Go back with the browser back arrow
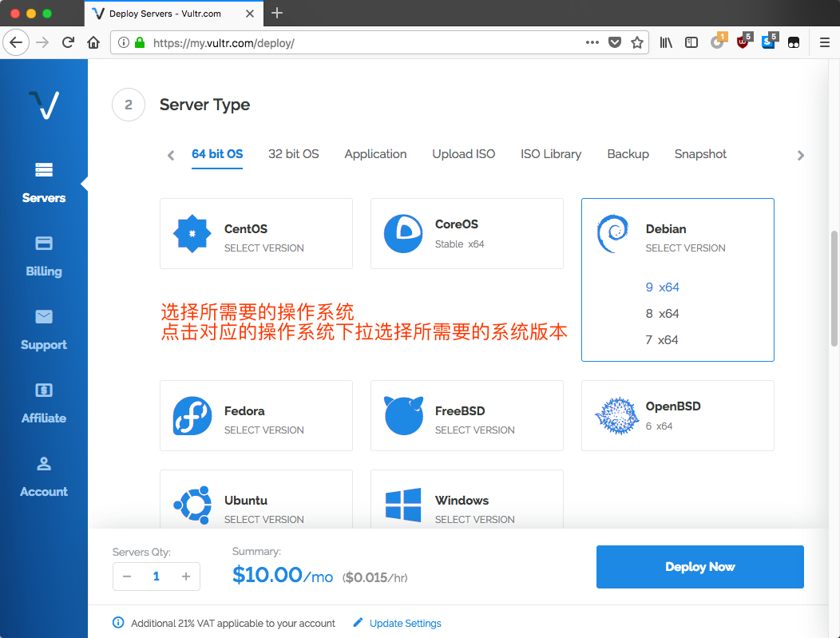 [16, 42]
